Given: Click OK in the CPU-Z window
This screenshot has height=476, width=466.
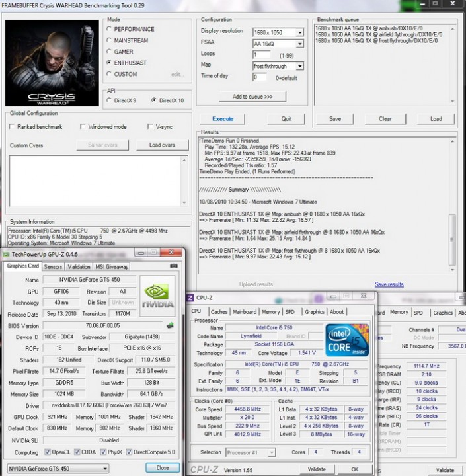Looking at the screenshot, I should click(x=355, y=469).
